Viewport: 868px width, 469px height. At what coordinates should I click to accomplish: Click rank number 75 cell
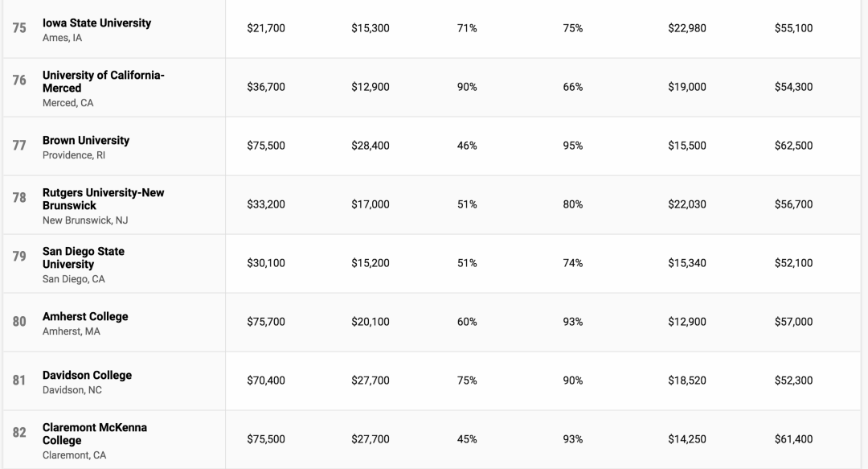[19, 28]
